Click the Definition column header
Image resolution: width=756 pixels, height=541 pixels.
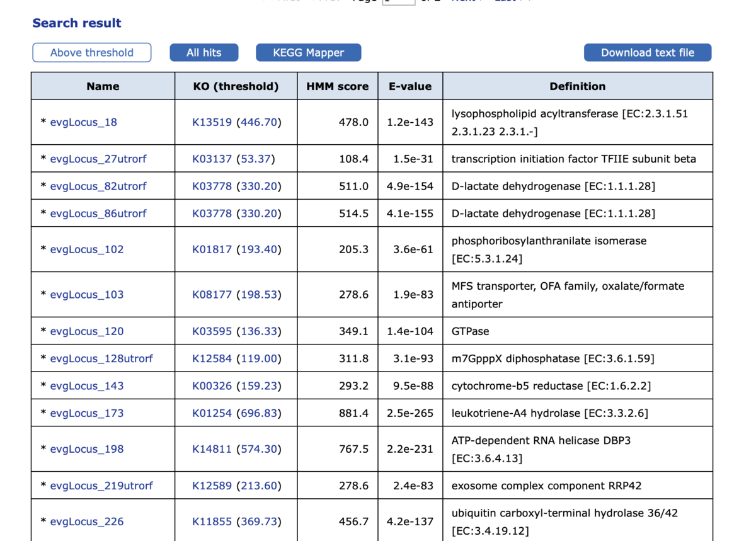[x=578, y=86]
